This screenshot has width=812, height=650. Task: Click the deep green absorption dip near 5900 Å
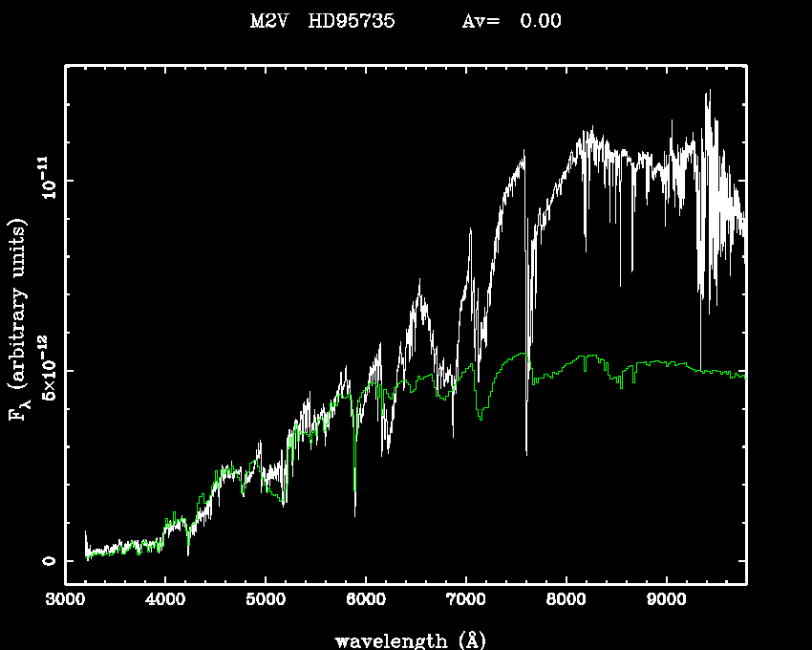[x=355, y=487]
